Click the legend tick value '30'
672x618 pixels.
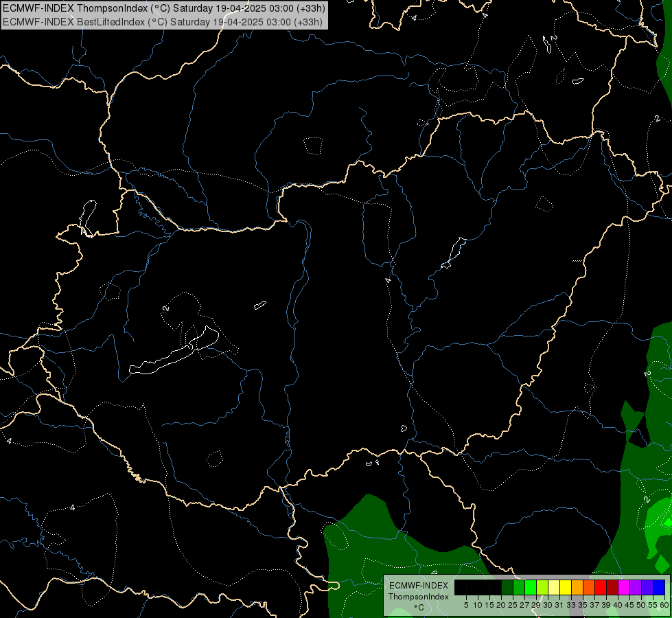coord(548,605)
